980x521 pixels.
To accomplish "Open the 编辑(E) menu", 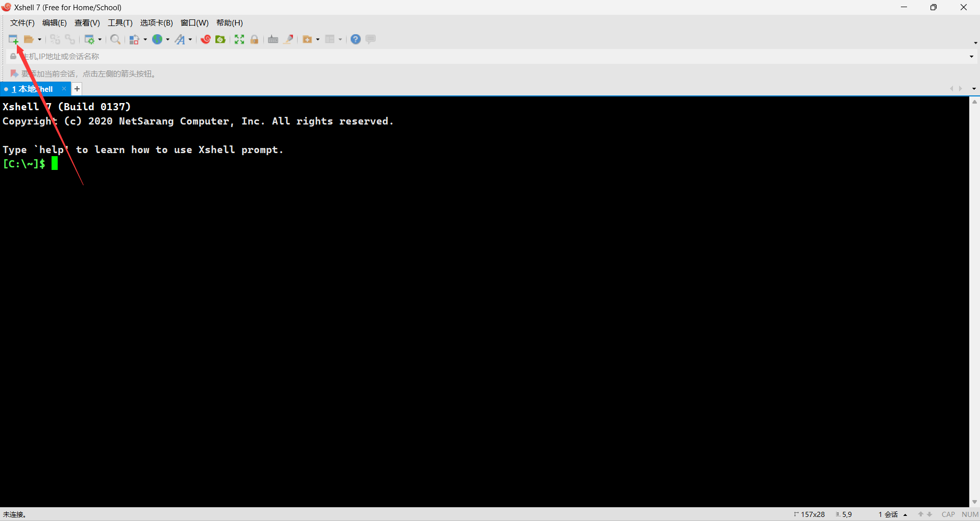I will click(55, 23).
